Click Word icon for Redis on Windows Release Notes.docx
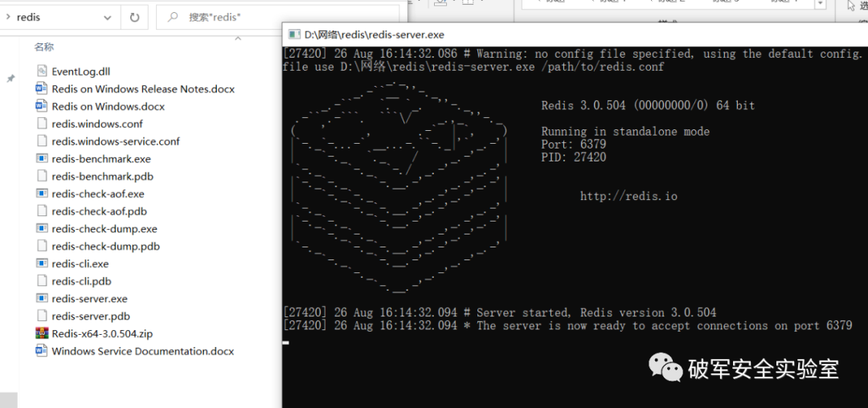868x408 pixels. tap(42, 88)
